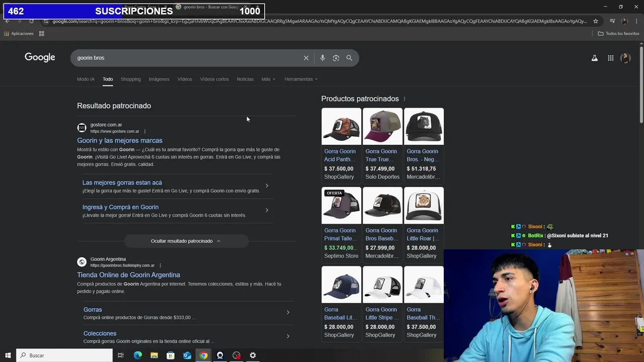Open Gorra Goorin Acid Panther product thumbnail
The height and width of the screenshot is (362, 644).
pyautogui.click(x=341, y=126)
